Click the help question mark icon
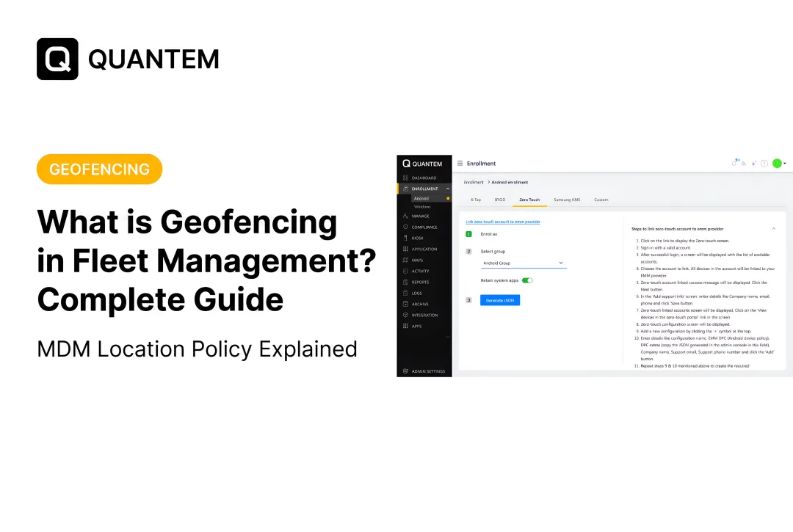This screenshot has height=532, width=793. click(764, 163)
